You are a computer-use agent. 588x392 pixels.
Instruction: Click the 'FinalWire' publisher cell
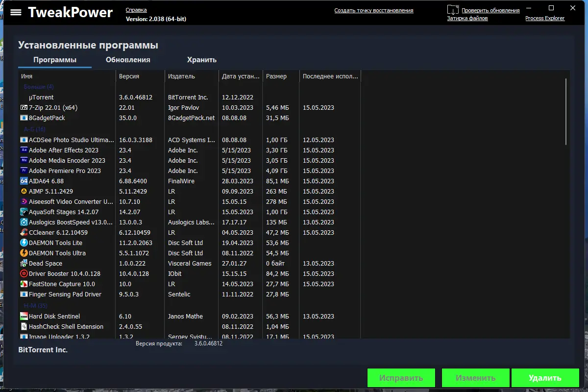181,181
